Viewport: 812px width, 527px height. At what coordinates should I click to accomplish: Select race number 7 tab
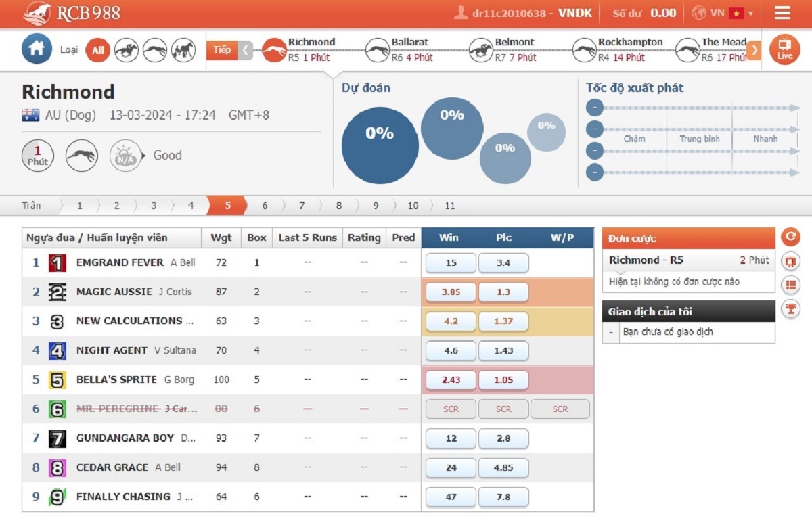point(302,206)
